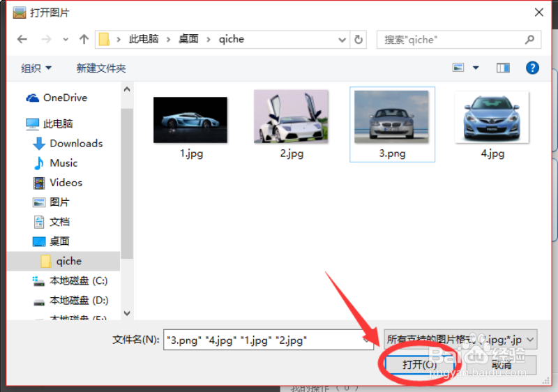
Task: Click the sidebar scroll down arrow
Action: tap(127, 313)
